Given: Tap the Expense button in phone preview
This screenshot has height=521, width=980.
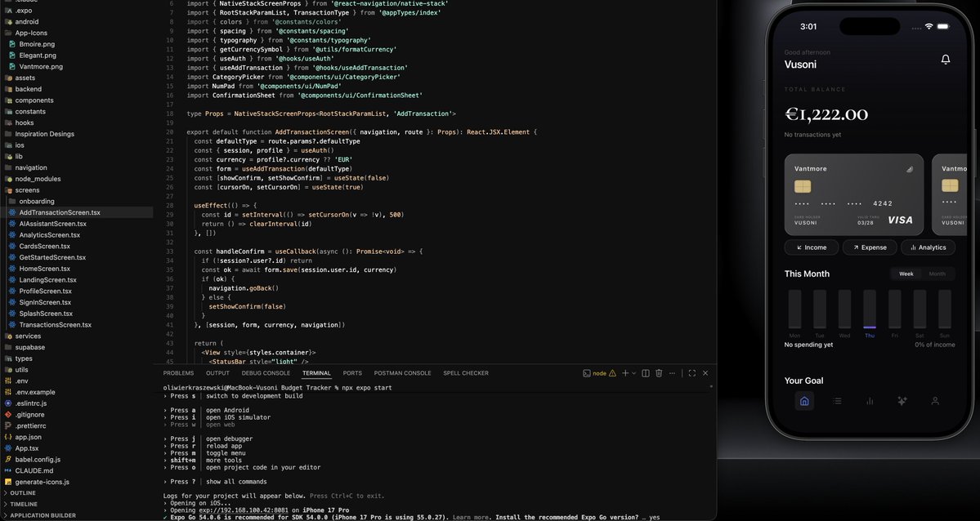Looking at the screenshot, I should click(x=870, y=247).
